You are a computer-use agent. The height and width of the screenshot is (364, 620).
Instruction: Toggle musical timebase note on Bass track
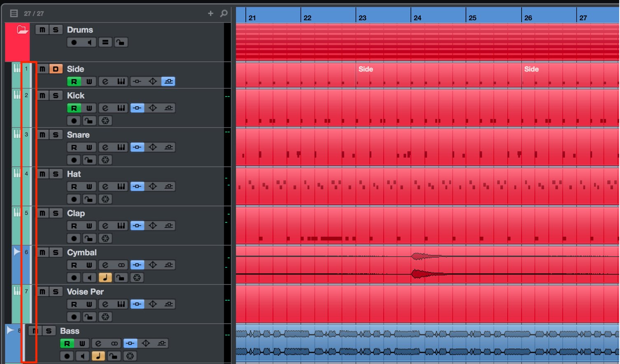tap(98, 356)
